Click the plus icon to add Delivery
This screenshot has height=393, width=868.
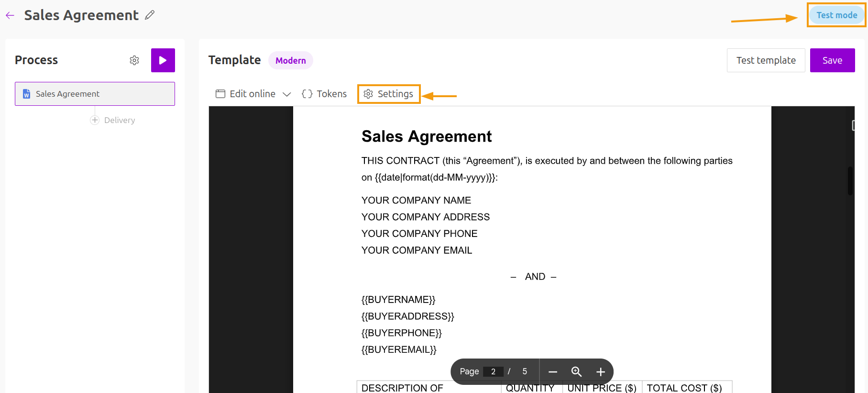pyautogui.click(x=95, y=120)
